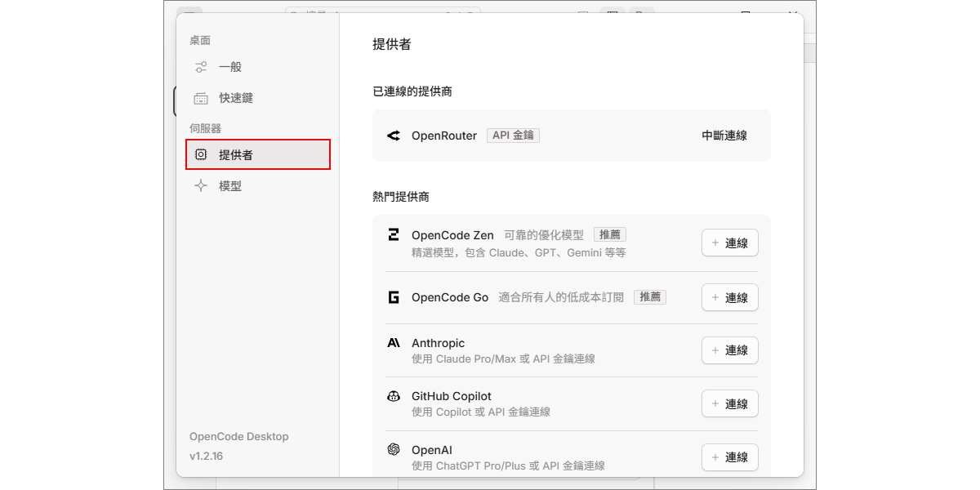Image resolution: width=980 pixels, height=490 pixels.
Task: Click the 已連線的提供商 heading
Action: pos(412,91)
